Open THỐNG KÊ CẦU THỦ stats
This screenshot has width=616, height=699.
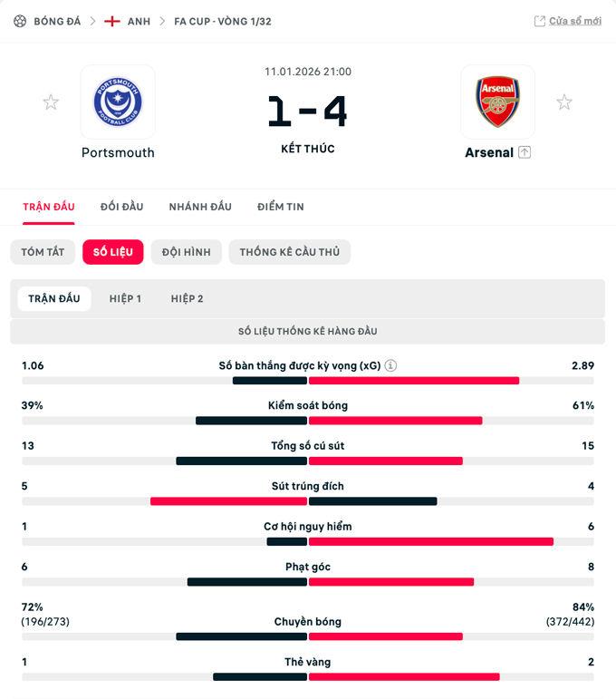289,252
